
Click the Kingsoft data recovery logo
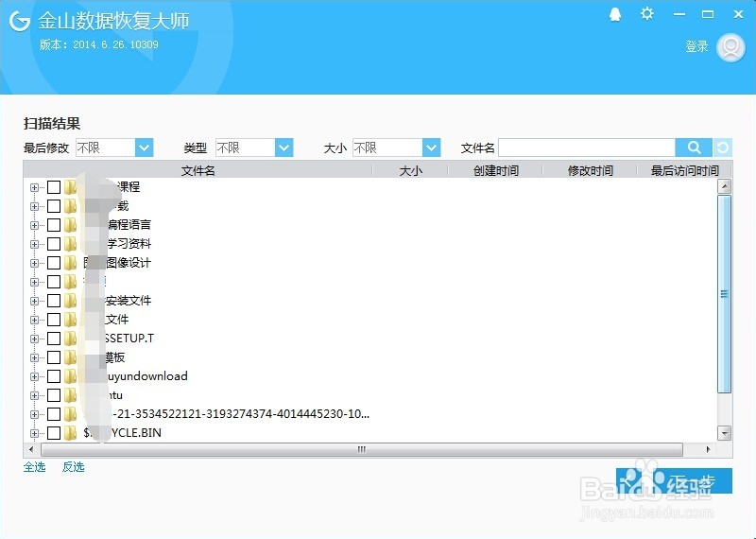tap(20, 21)
